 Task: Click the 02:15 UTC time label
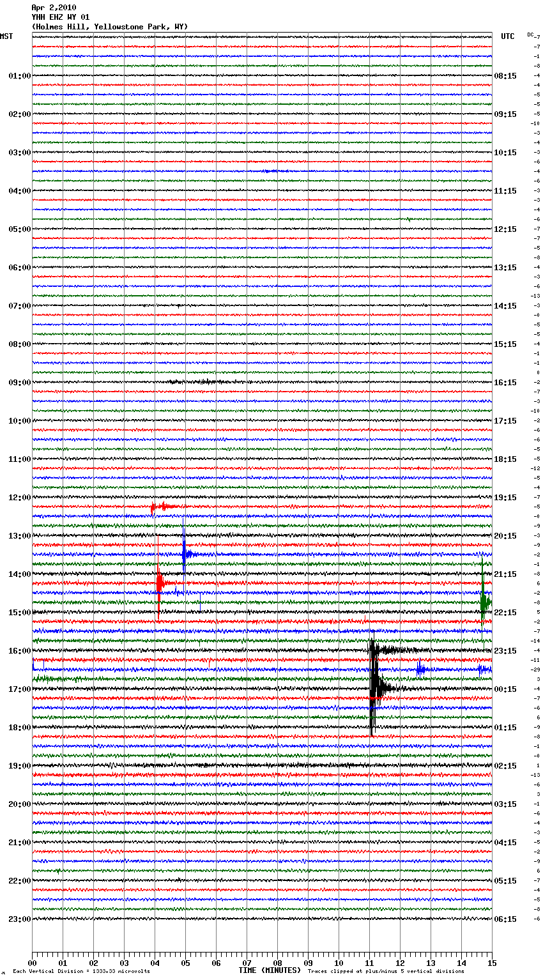coord(505,766)
